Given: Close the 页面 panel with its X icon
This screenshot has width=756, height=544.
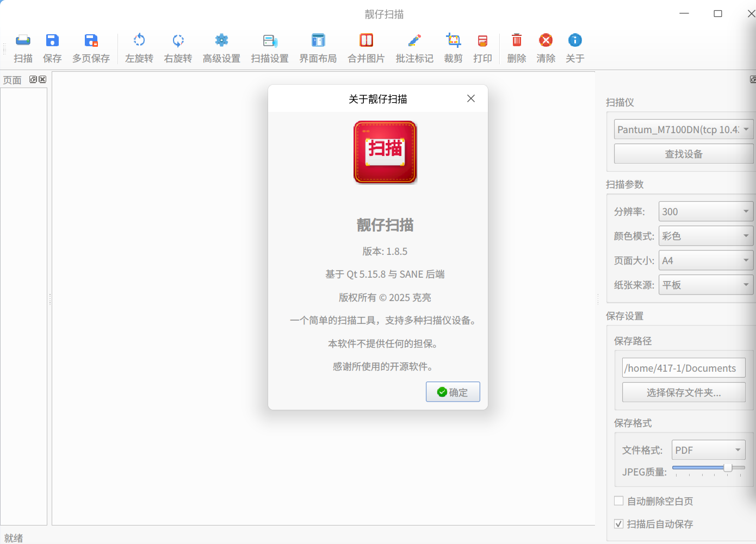Looking at the screenshot, I should [x=42, y=79].
